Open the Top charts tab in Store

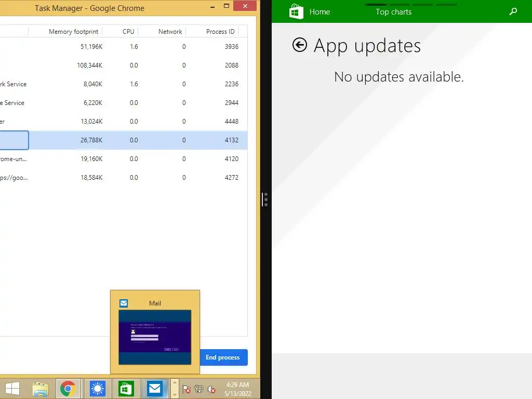(394, 12)
